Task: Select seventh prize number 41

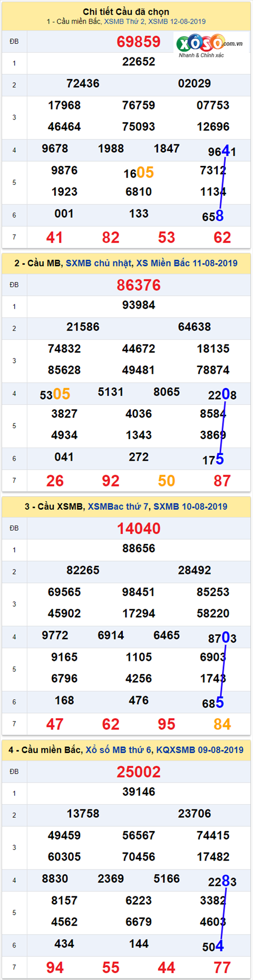Action: tap(55, 237)
